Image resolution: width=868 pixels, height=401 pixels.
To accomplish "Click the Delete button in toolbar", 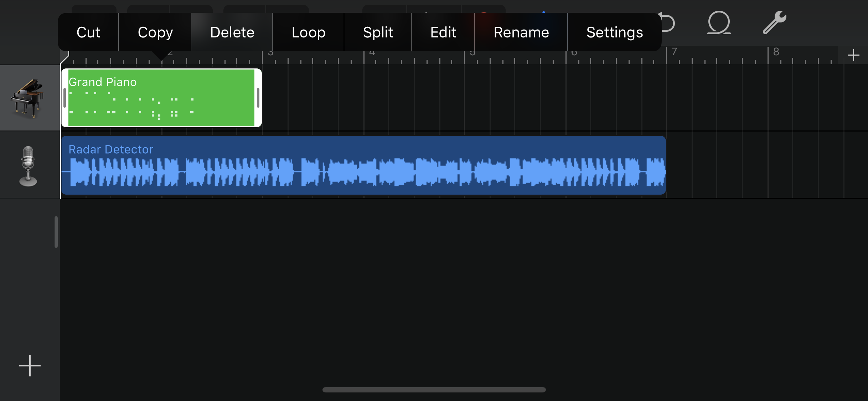I will click(232, 31).
